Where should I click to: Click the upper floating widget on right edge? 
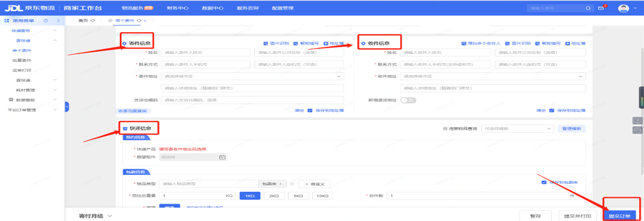pos(637,120)
